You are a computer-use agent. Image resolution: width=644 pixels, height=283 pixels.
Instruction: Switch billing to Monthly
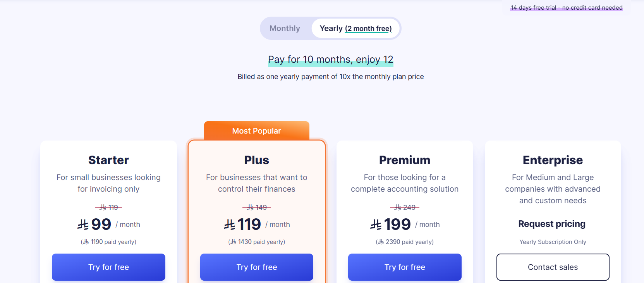tap(285, 28)
